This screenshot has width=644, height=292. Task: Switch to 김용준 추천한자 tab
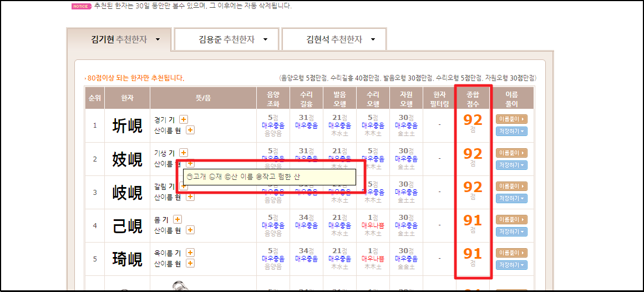(x=227, y=40)
